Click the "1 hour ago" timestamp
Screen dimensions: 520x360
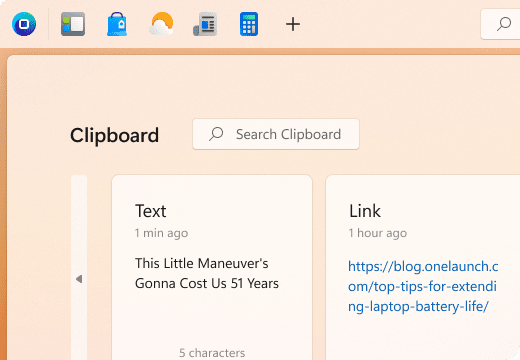click(x=378, y=233)
